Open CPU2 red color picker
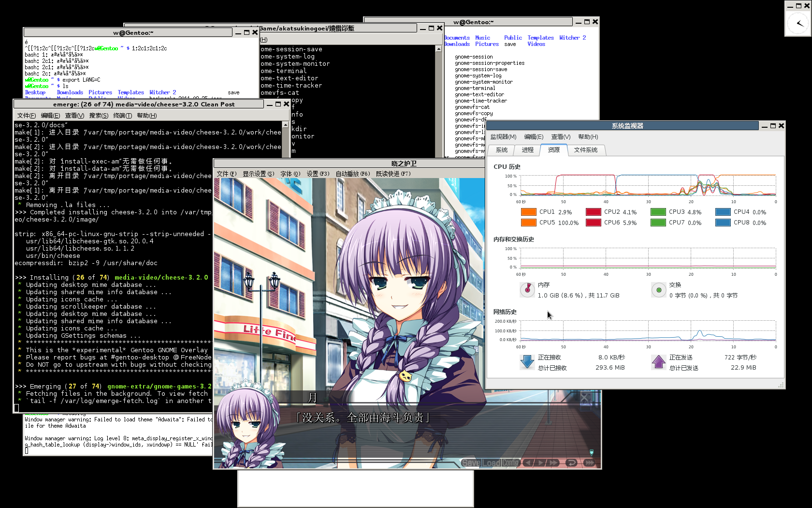812x508 pixels. 594,212
